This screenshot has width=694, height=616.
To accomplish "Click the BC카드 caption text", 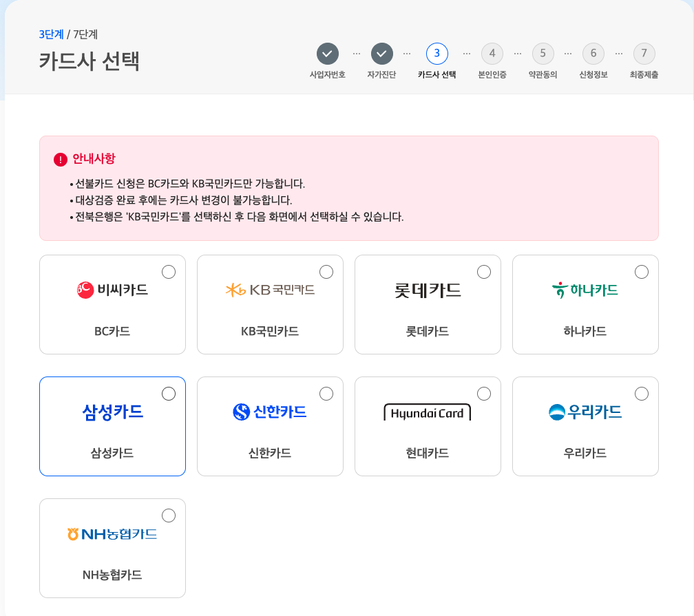I will [x=112, y=332].
